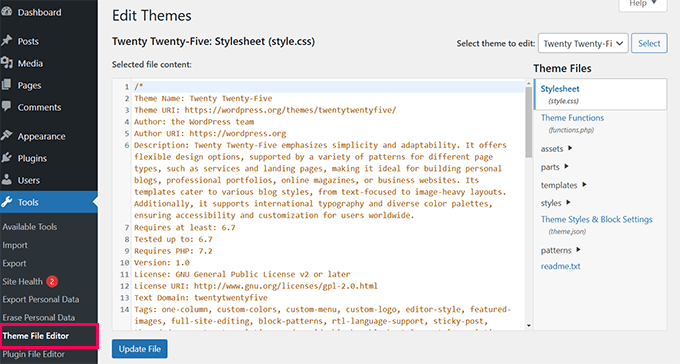Click the Theme URI code line
Screen dimensions: 680x364
[265, 110]
